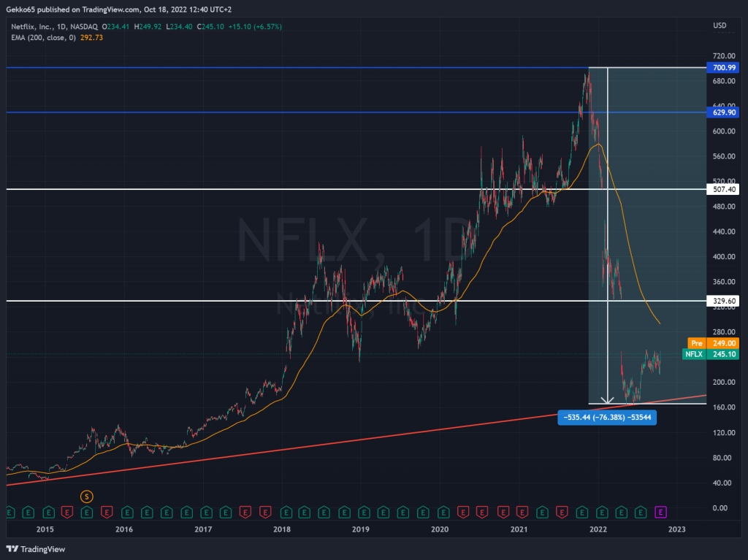Select the leftmost earnings E marker
Viewport: 748px width, 560px height.
(9, 511)
